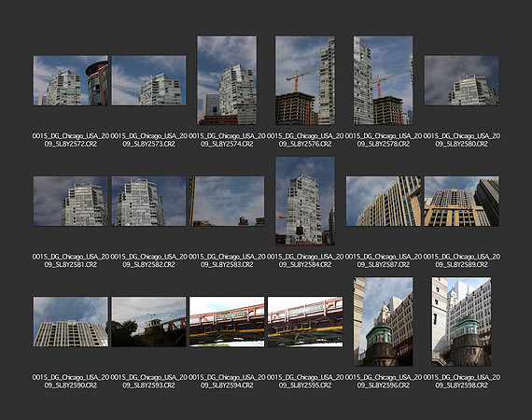Click filename label ending SL8Y2572.CR2

click(71, 140)
